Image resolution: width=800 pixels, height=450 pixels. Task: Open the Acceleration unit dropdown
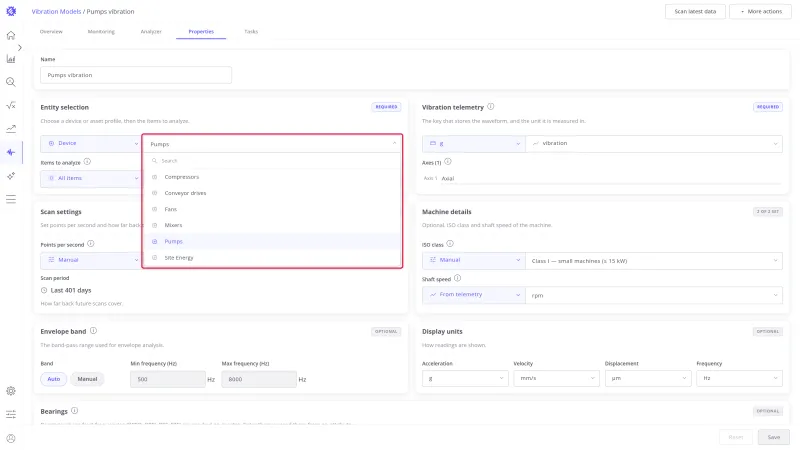pos(465,378)
